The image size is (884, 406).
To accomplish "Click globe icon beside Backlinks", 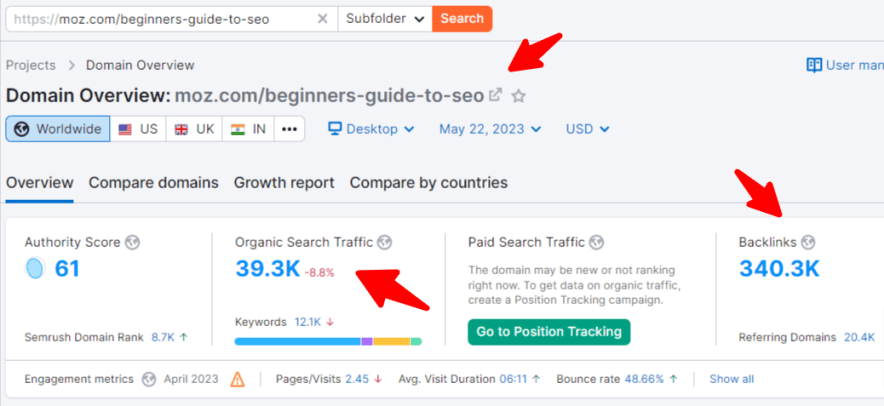I will [808, 242].
